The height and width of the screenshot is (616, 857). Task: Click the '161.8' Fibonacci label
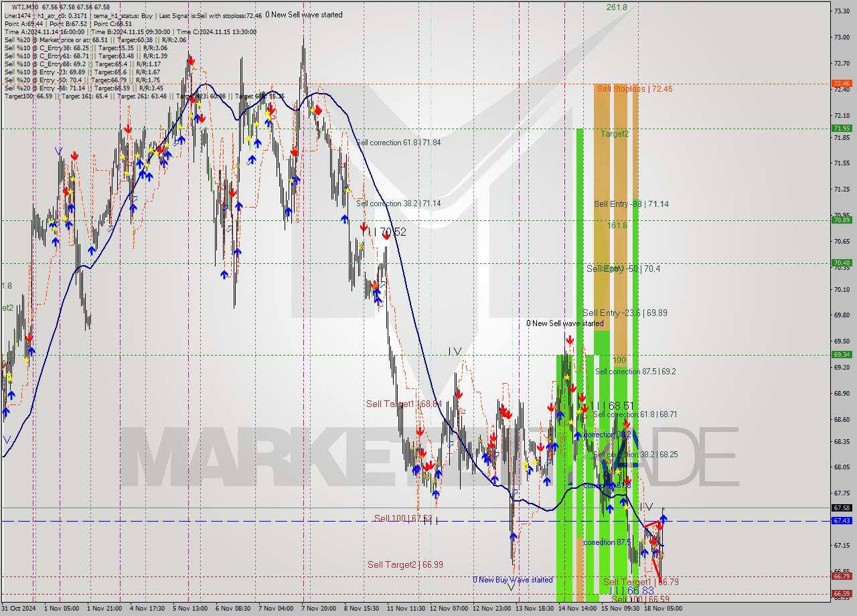pos(617,226)
